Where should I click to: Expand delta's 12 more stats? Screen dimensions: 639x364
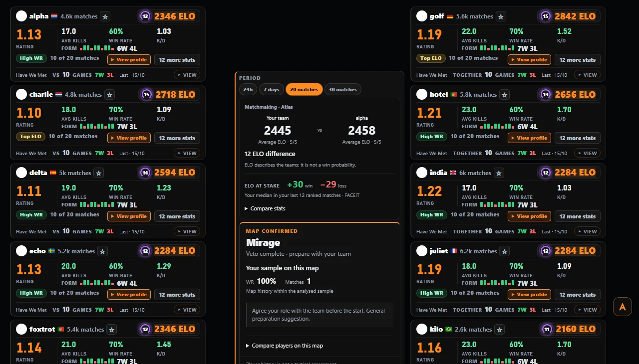pos(177,216)
